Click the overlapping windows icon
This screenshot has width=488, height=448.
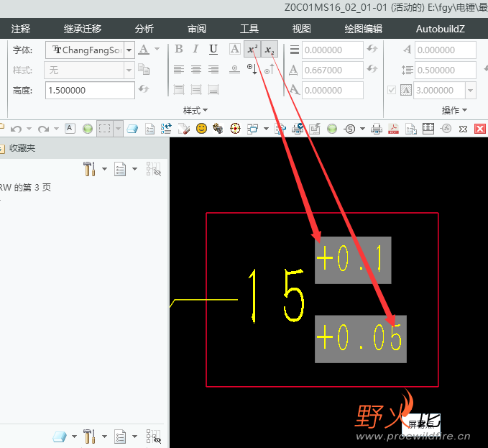(x=252, y=129)
